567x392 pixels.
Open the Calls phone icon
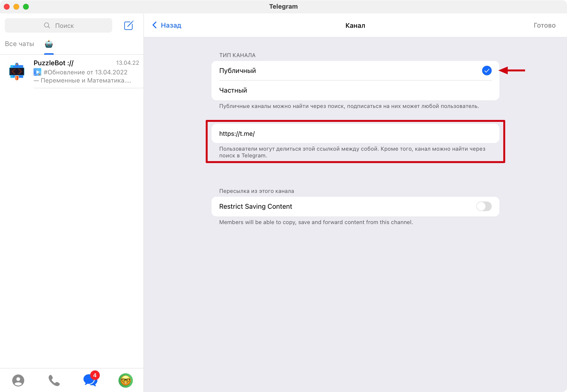[54, 380]
